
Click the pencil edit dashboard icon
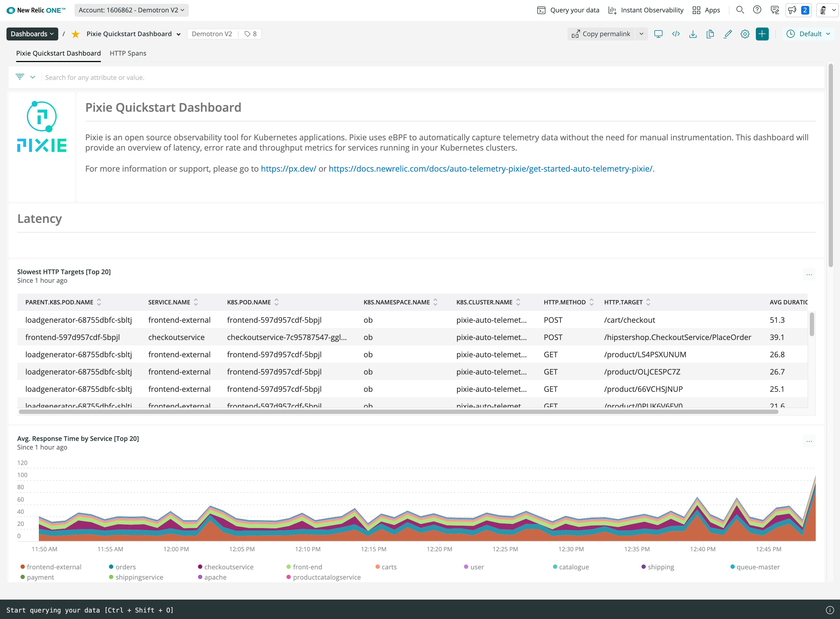[x=728, y=34]
